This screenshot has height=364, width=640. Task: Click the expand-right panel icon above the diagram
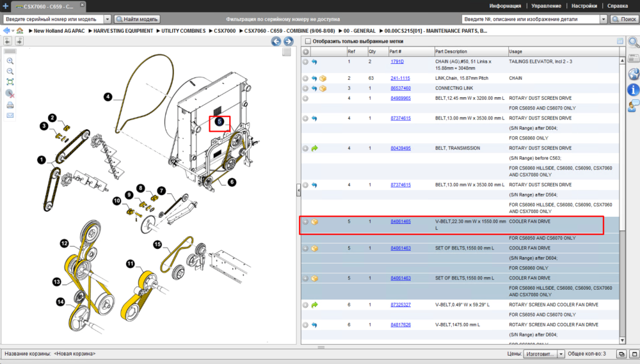19,41
